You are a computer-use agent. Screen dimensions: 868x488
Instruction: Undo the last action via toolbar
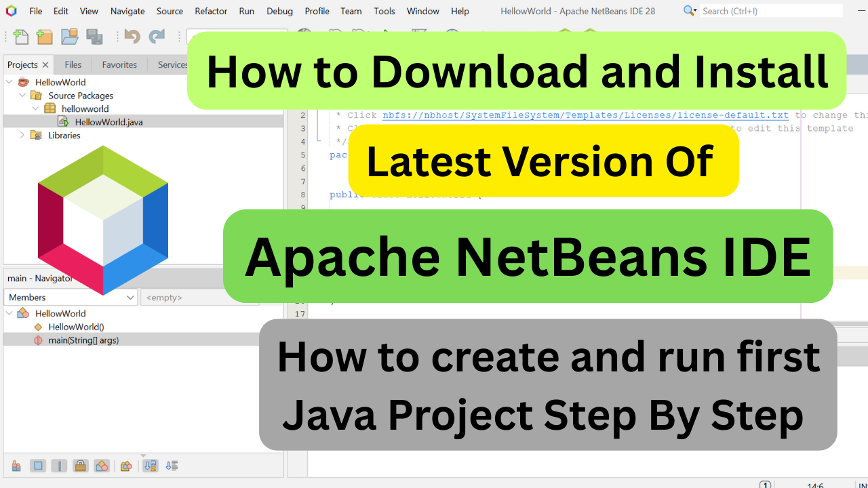tap(132, 37)
